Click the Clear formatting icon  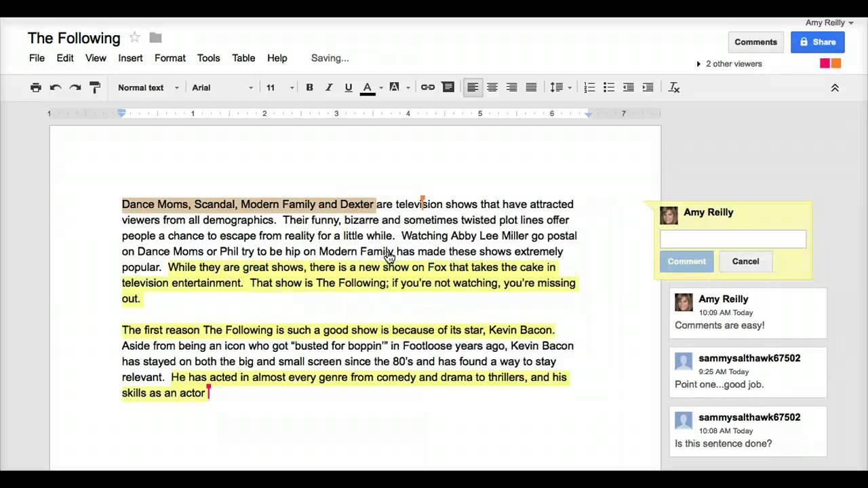(674, 87)
